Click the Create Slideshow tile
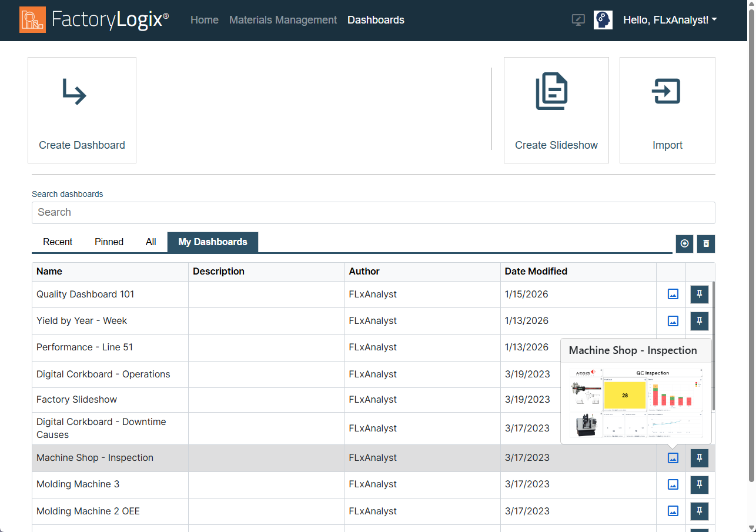756x532 pixels. pos(556,110)
